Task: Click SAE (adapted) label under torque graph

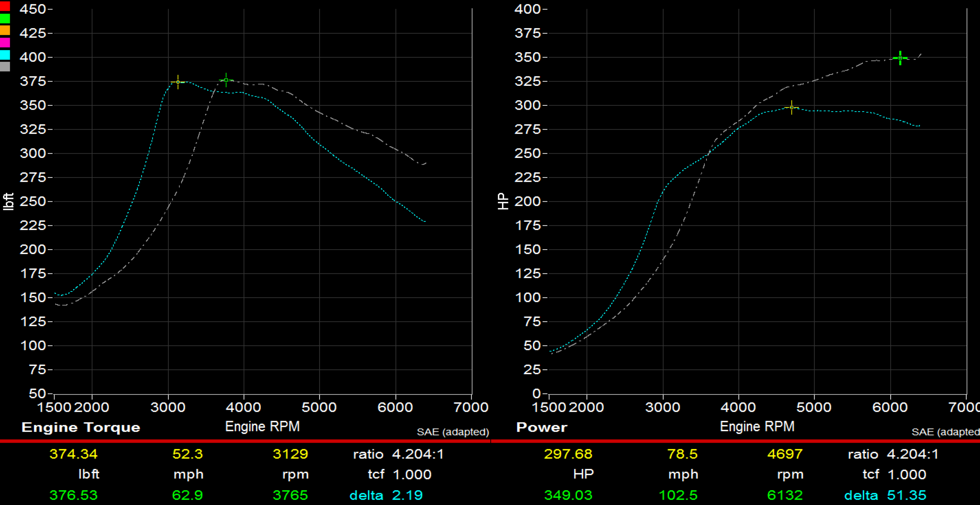Action: coord(453,432)
